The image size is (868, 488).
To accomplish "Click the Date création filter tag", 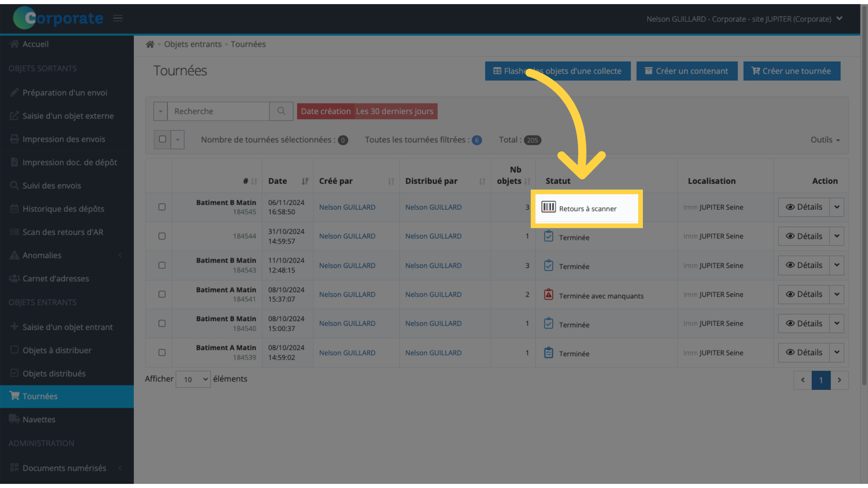I will (x=367, y=112).
